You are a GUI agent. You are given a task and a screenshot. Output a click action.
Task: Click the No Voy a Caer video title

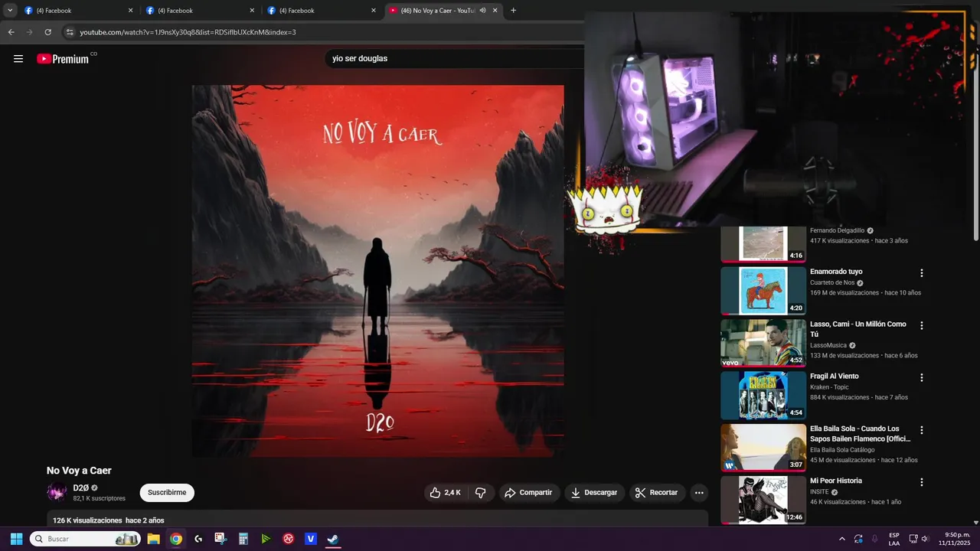coord(79,471)
